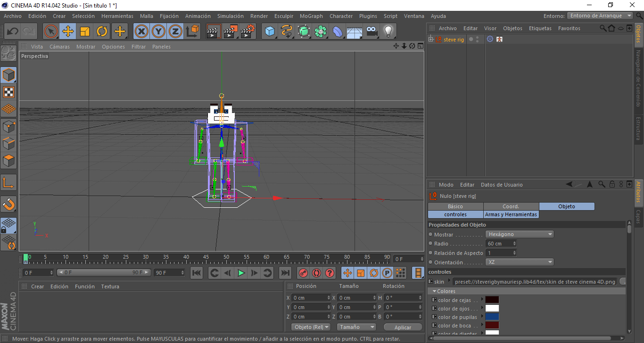Collapse the Colores section
Image resolution: width=644 pixels, height=343 pixels.
tap(434, 291)
